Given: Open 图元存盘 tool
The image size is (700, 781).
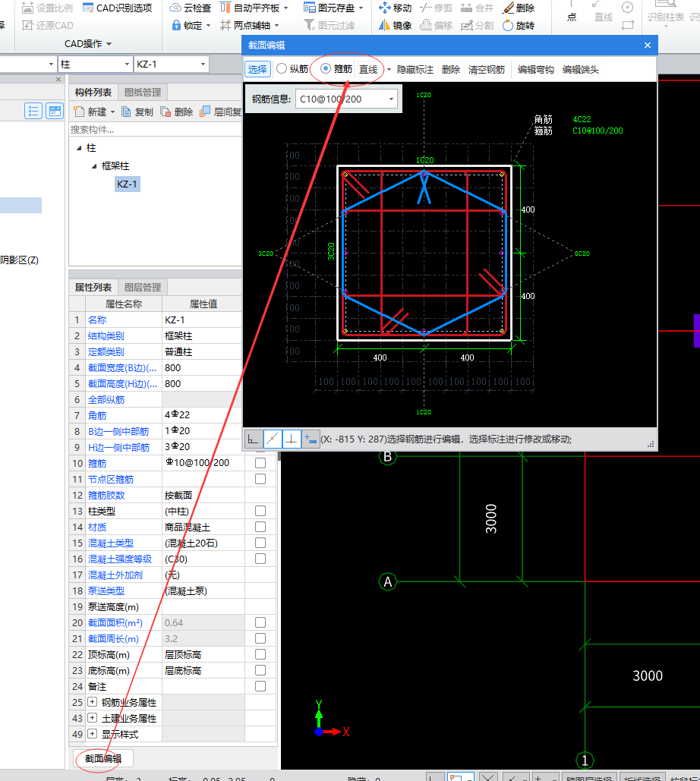Looking at the screenshot, I should 333,8.
